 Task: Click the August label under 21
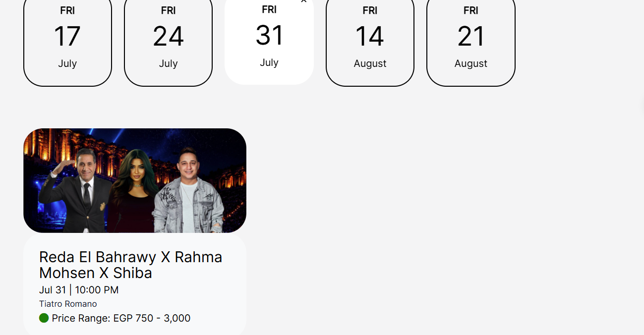[471, 63]
